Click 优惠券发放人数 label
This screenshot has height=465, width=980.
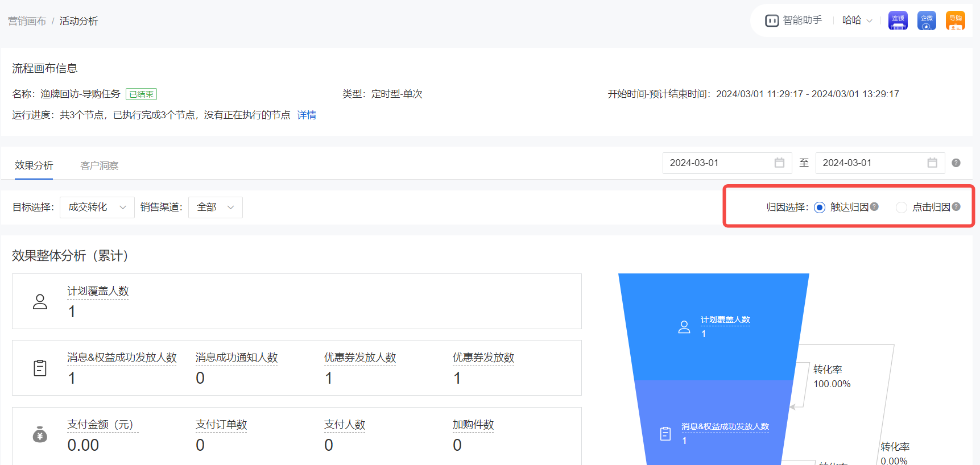360,358
